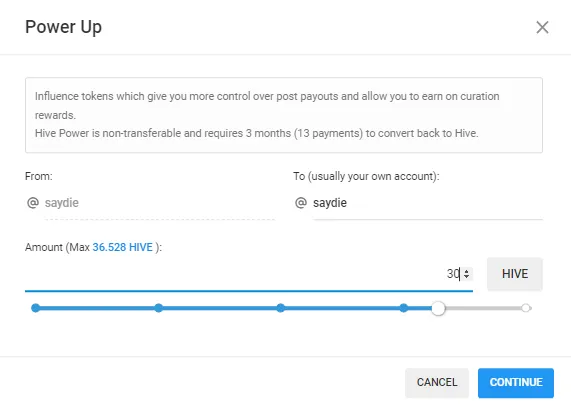The image size is (571, 409).
Task: Click the gray unfilled slider track
Action: [x=484, y=308]
